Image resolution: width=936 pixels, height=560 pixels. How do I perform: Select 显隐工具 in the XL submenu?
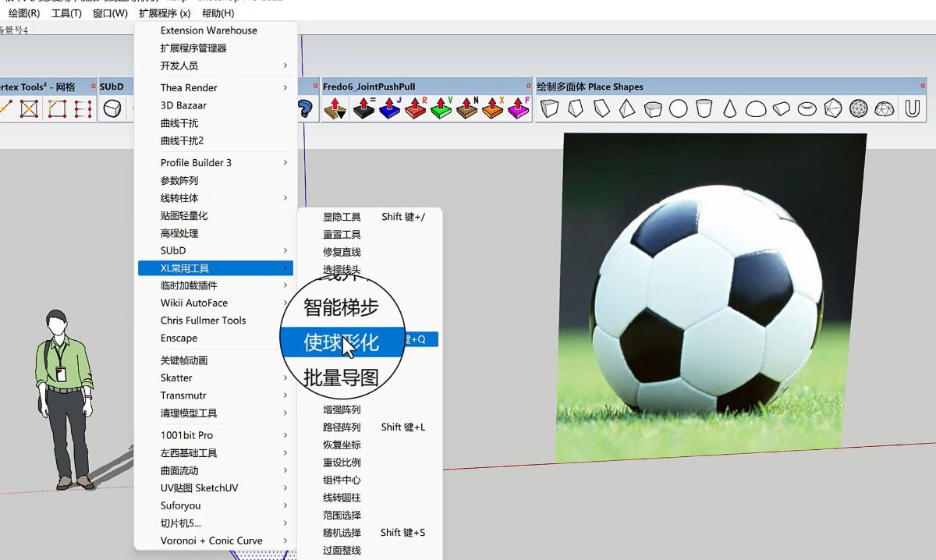pyautogui.click(x=370, y=217)
